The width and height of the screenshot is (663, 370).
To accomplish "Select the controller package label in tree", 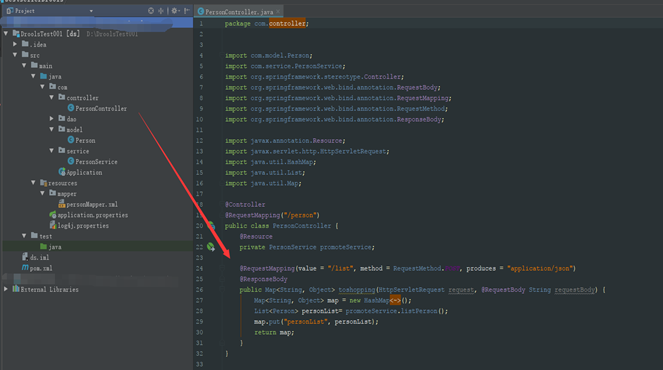I will click(x=82, y=98).
